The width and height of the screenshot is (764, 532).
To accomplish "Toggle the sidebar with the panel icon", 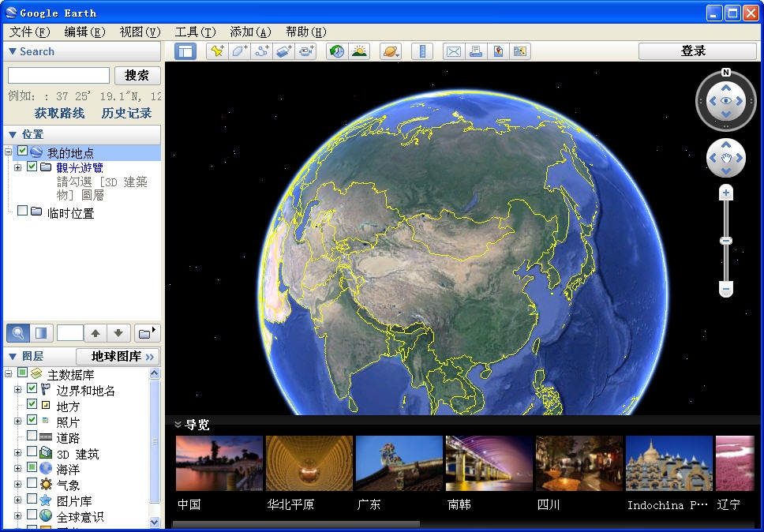I will (185, 51).
